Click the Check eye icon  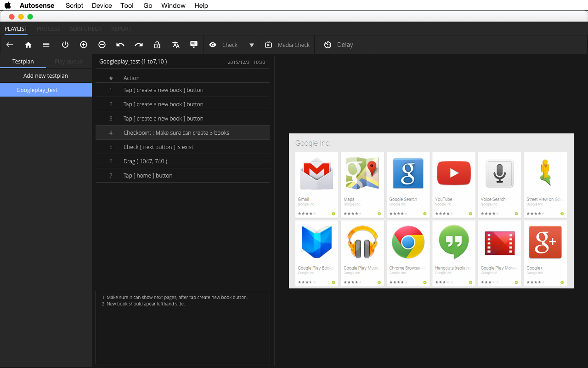point(213,45)
